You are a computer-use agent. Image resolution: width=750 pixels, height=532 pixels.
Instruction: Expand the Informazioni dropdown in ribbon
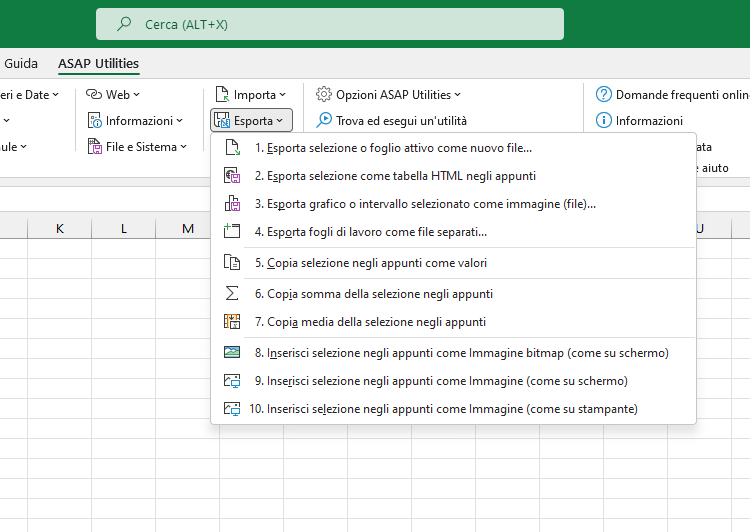click(135, 121)
